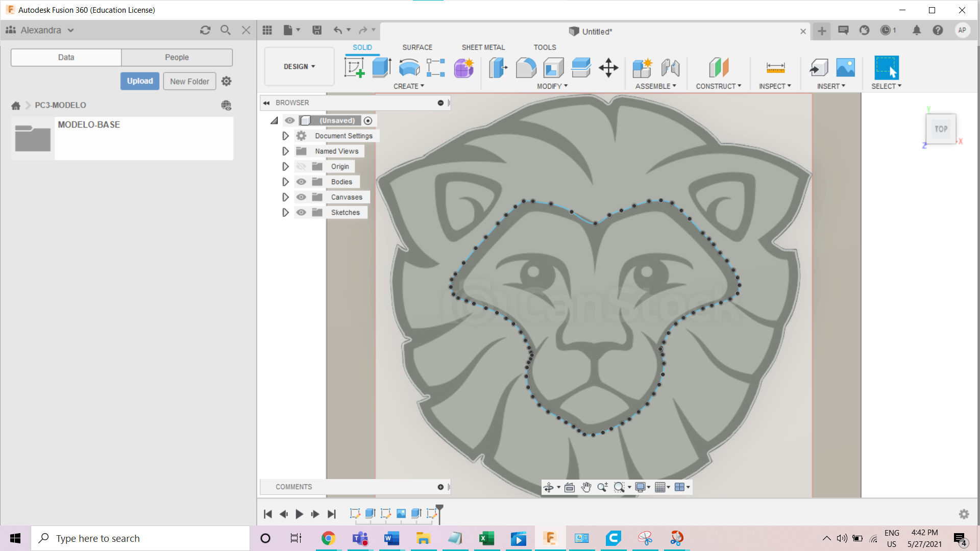Toggle visibility of Bodies folder
The width and height of the screenshot is (980, 551).
coord(301,182)
